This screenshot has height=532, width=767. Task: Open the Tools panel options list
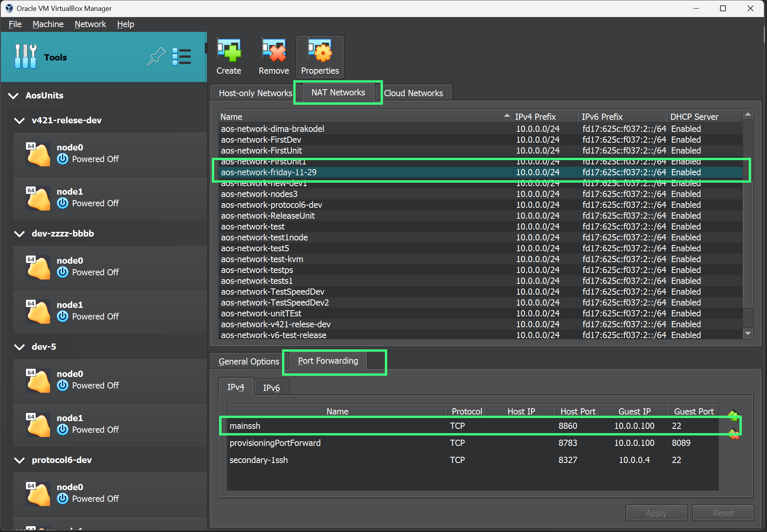tap(182, 57)
